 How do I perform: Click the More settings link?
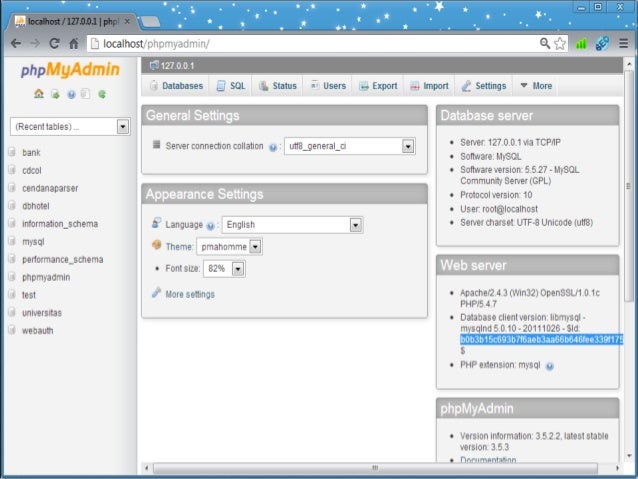tap(190, 294)
